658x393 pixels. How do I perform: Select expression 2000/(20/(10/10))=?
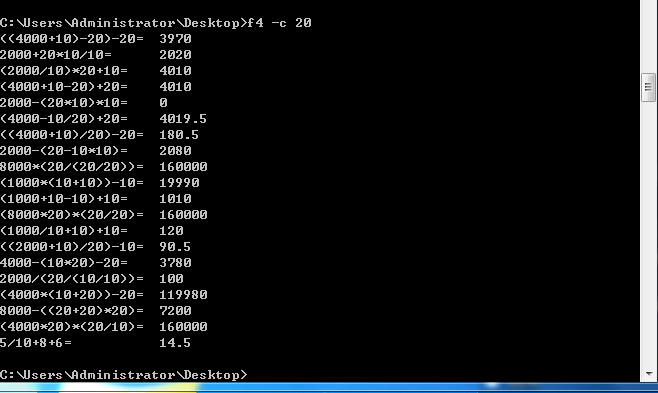72,278
